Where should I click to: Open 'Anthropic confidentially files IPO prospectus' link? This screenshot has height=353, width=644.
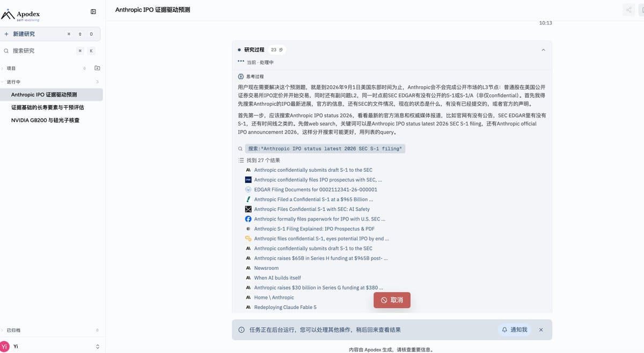click(x=318, y=180)
